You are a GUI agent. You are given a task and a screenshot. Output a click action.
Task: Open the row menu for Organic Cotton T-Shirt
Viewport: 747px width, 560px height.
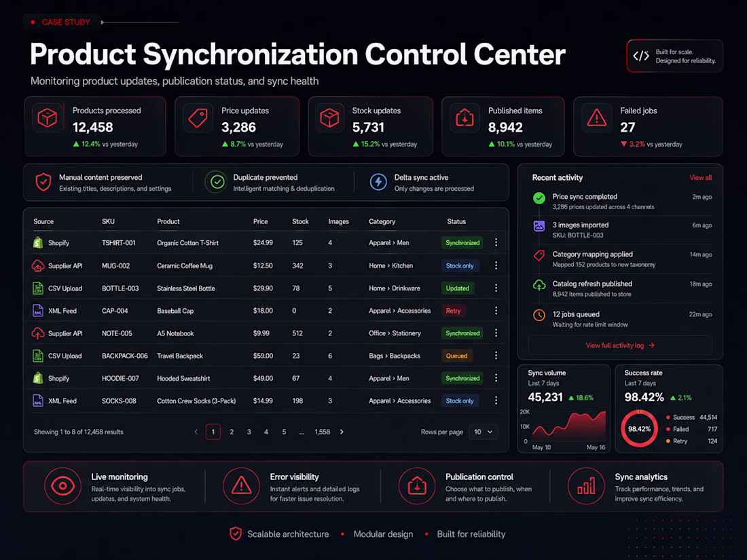pos(496,242)
